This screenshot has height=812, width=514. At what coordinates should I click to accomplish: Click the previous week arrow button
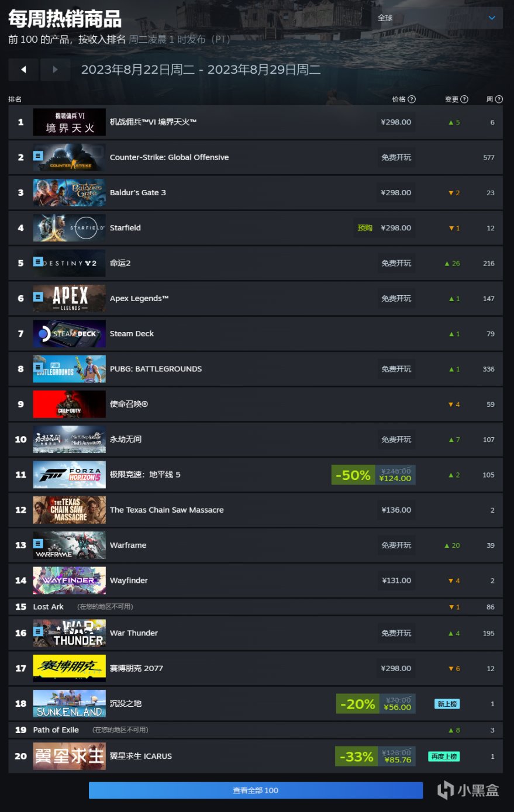[23, 70]
